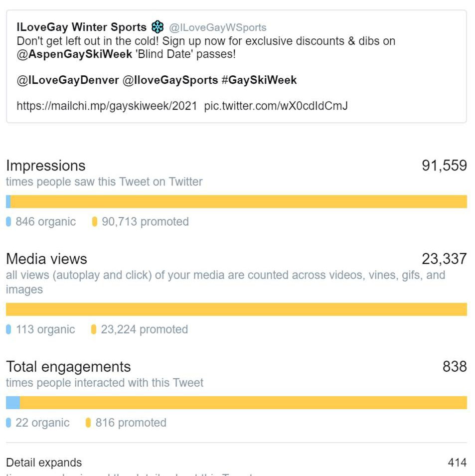Click the Impressions progress bar
475x476 pixels.
click(236, 201)
